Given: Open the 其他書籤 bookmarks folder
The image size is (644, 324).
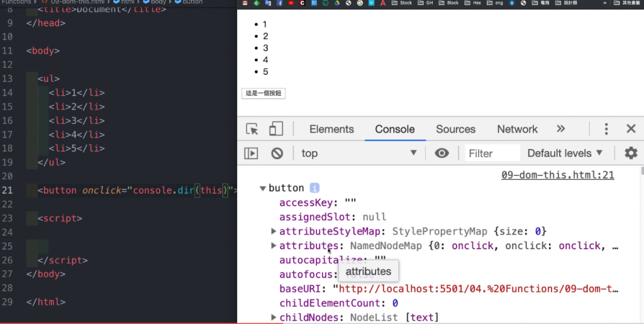Looking at the screenshot, I should click(627, 3).
